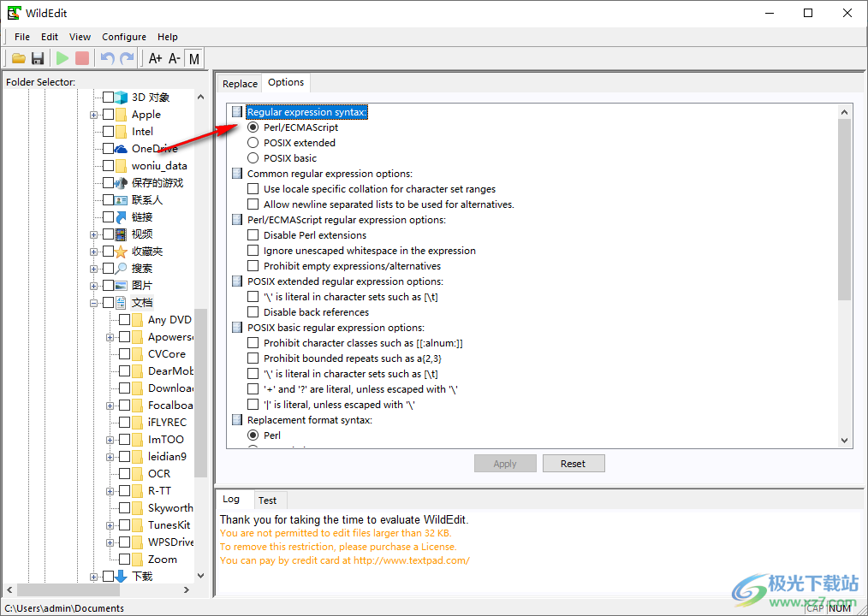Tick the Apple folder checkbox

pos(108,115)
